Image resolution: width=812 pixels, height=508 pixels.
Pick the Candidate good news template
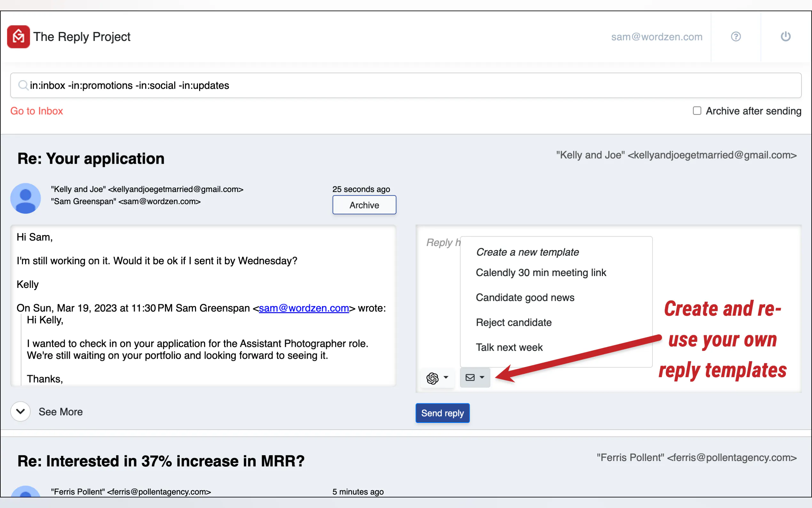coord(525,297)
